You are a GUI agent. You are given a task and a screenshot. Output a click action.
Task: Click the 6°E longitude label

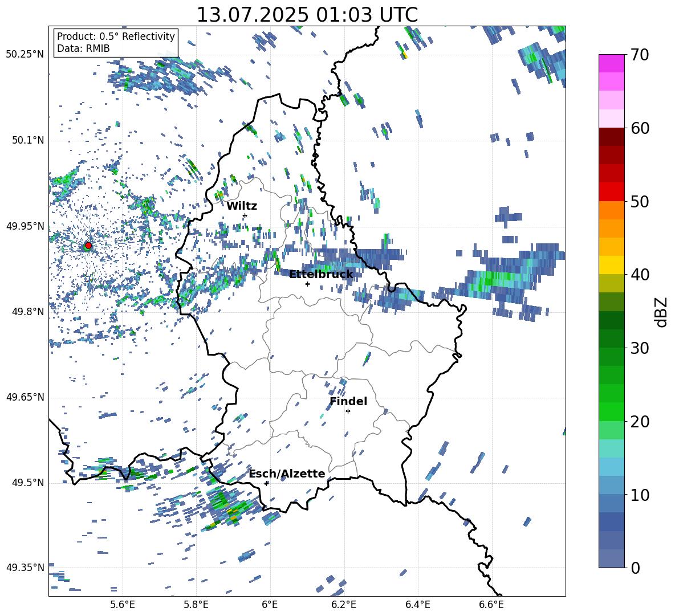pos(270,605)
